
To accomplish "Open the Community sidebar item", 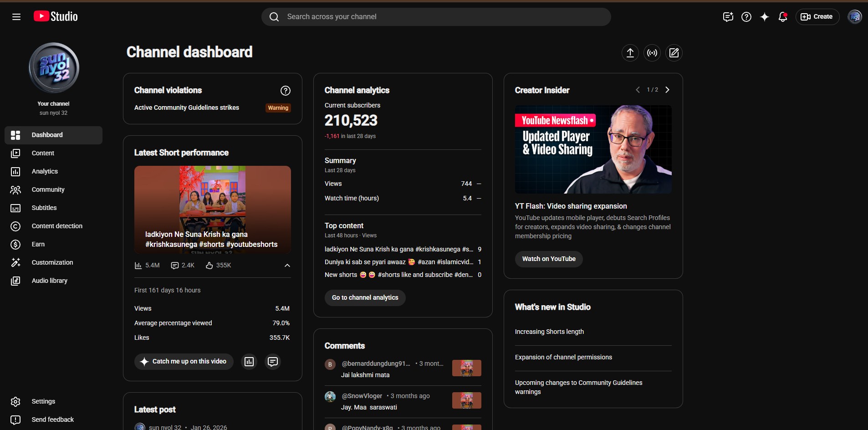I will pos(53,190).
